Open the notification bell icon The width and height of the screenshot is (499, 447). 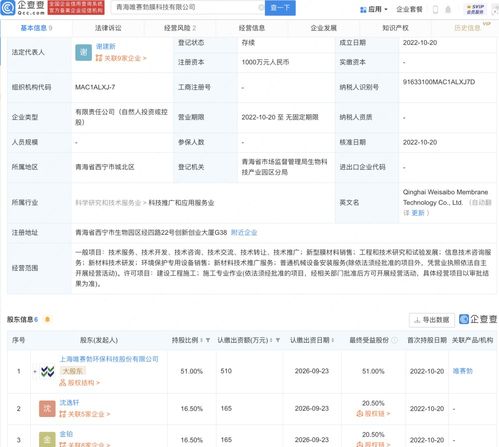click(x=448, y=9)
